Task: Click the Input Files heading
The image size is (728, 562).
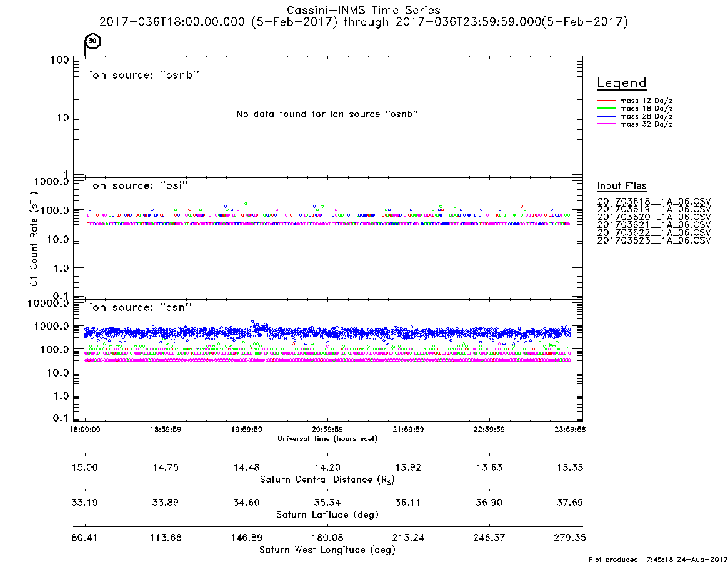Action: click(622, 186)
